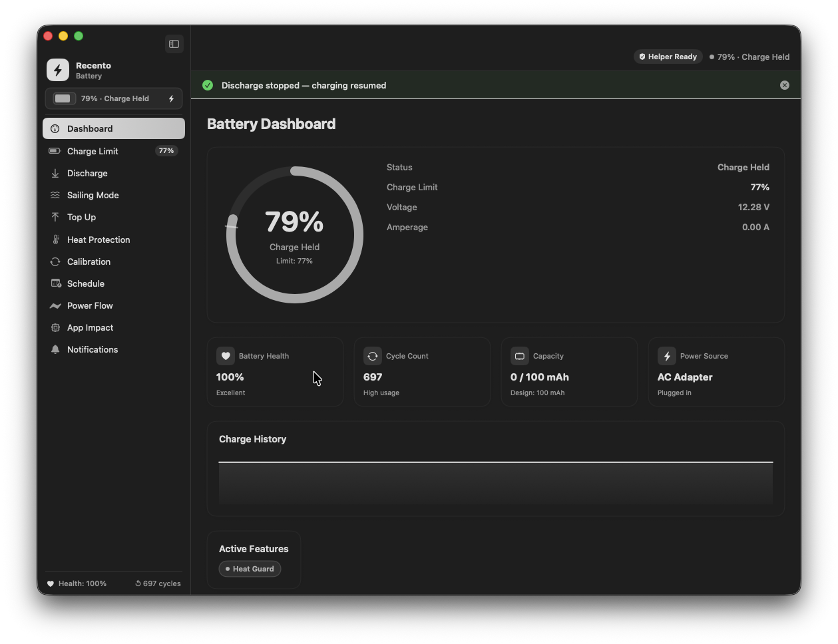Toggle the sidebar visibility icon
This screenshot has height=644, width=838.
pyautogui.click(x=174, y=44)
